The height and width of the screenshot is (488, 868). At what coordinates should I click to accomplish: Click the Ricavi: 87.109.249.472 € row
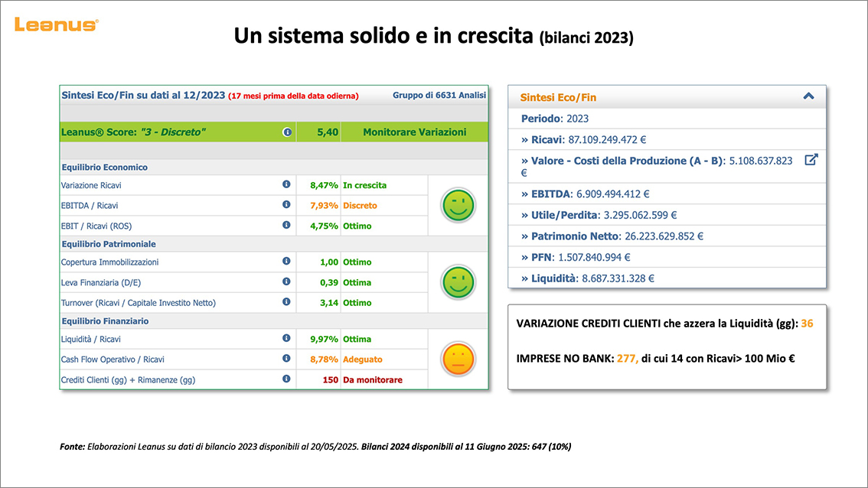pos(667,139)
